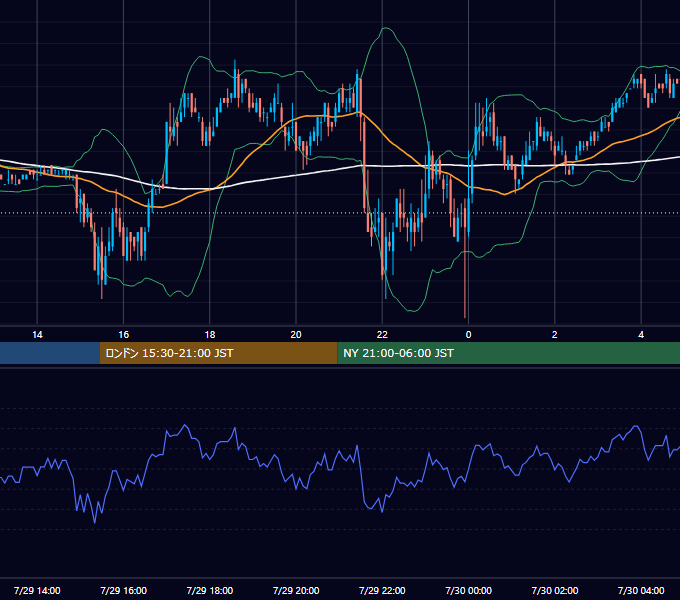Select the unlabeled blue session bar before ロンドン

click(50, 353)
